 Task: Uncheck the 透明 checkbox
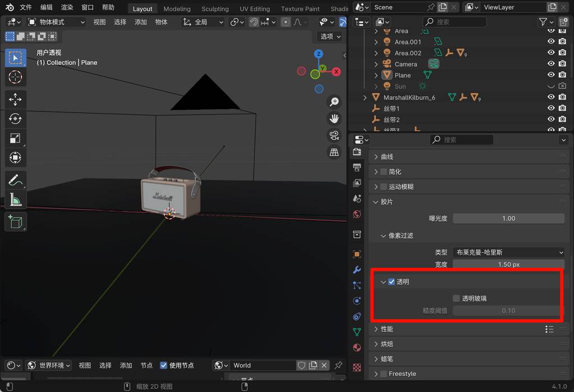point(392,282)
